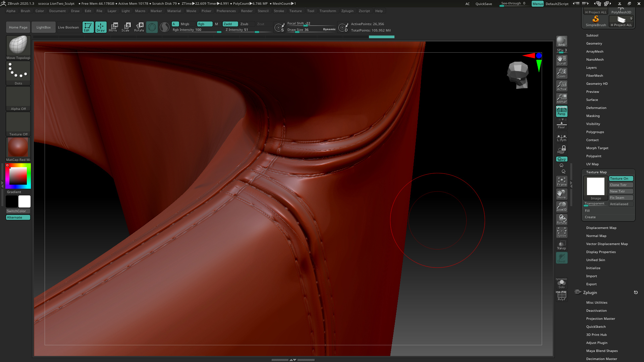Expand the Displacement Map section
The height and width of the screenshot is (362, 644).
pyautogui.click(x=601, y=228)
